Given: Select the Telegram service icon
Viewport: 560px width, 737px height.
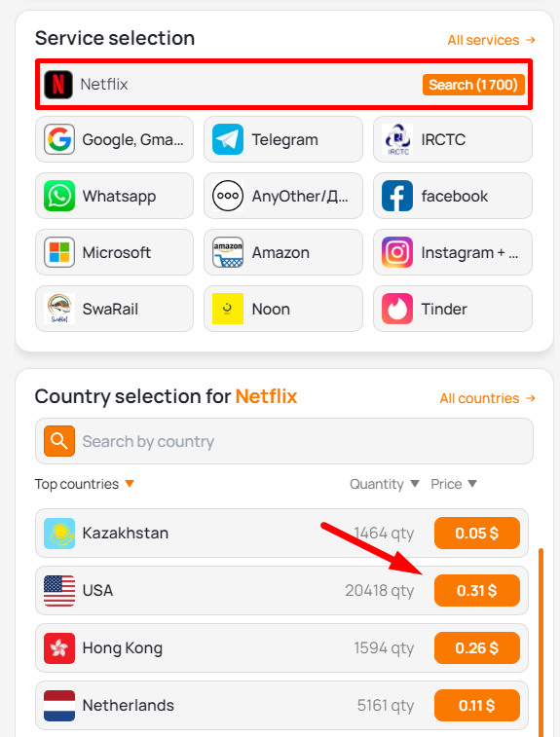Looking at the screenshot, I should 228,139.
